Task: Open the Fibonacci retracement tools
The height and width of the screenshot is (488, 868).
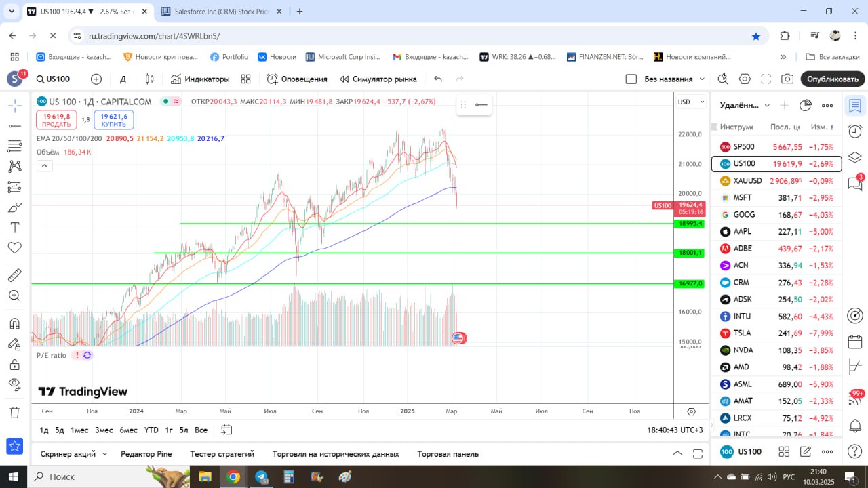Action: [14, 146]
